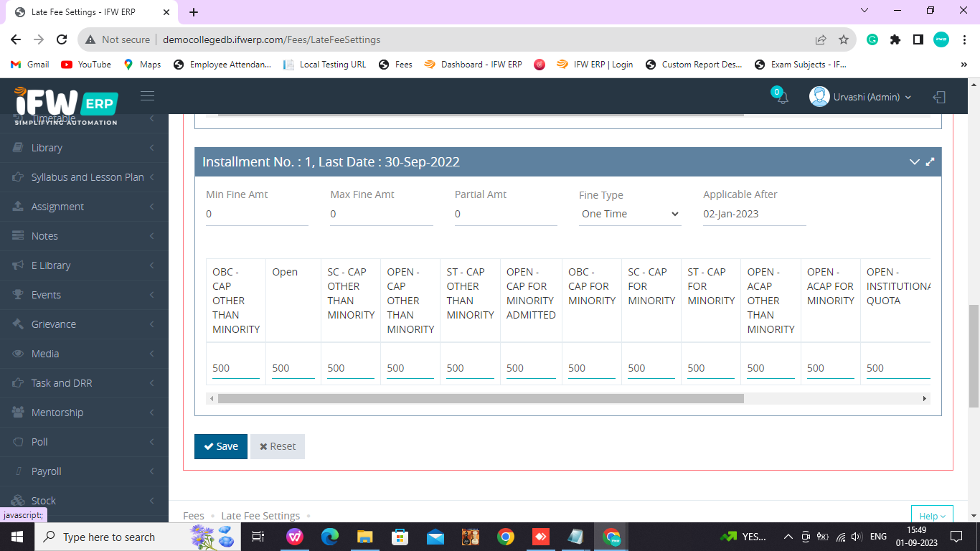Click the Max Fine Amt input field
This screenshot has width=980, height=551.
(x=382, y=214)
